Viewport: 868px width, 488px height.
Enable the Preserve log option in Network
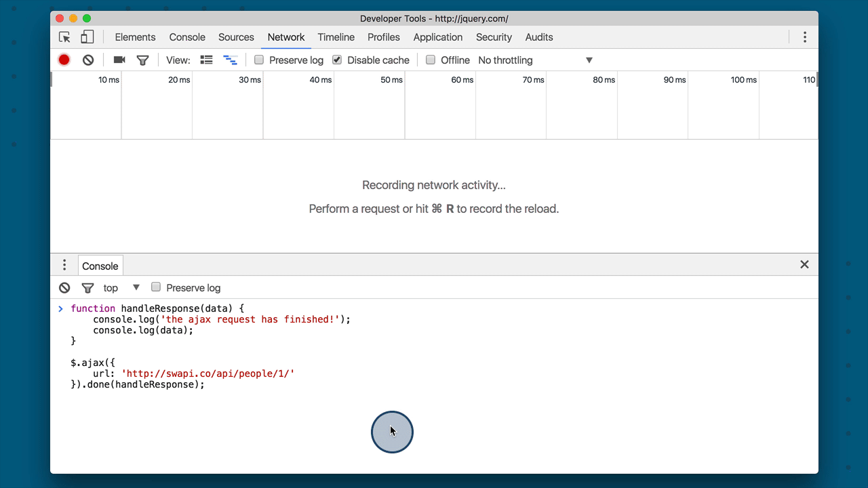coord(259,60)
